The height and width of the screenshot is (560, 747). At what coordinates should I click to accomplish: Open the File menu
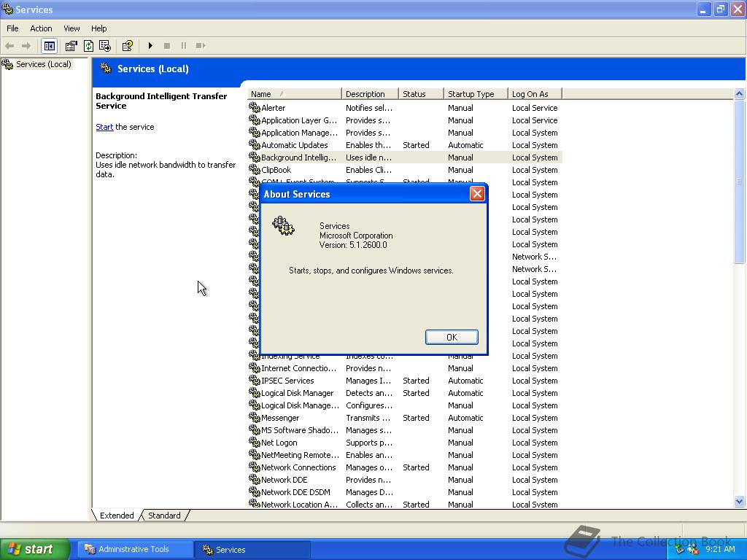coord(12,28)
